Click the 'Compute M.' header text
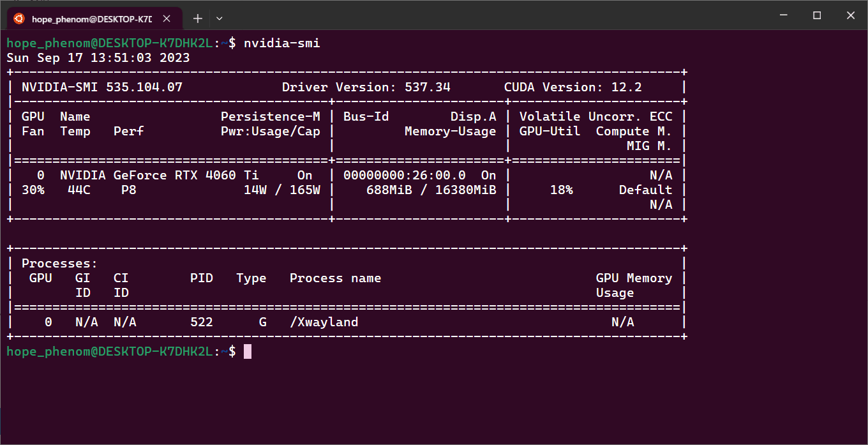This screenshot has width=868, height=445. (634, 132)
